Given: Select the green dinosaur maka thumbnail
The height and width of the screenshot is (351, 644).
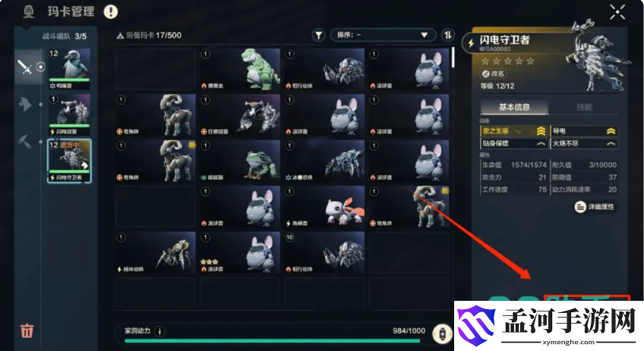Looking at the screenshot, I should [240, 69].
